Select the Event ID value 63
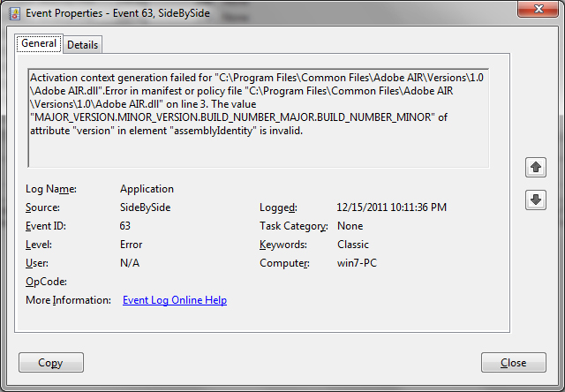 pyautogui.click(x=125, y=226)
